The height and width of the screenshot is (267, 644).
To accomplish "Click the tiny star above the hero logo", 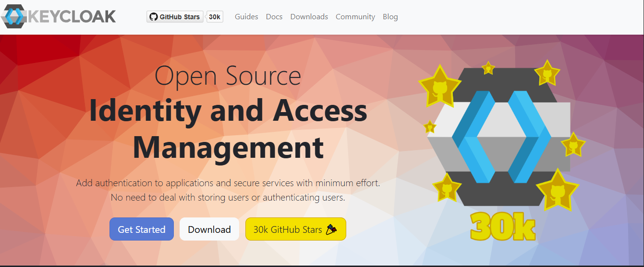I will click(x=488, y=68).
